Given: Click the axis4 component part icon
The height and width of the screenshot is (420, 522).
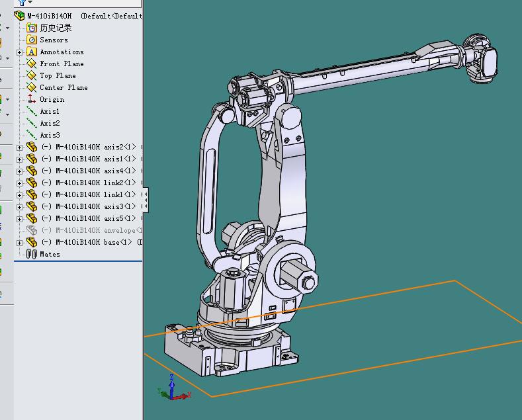Looking at the screenshot, I should 31,171.
